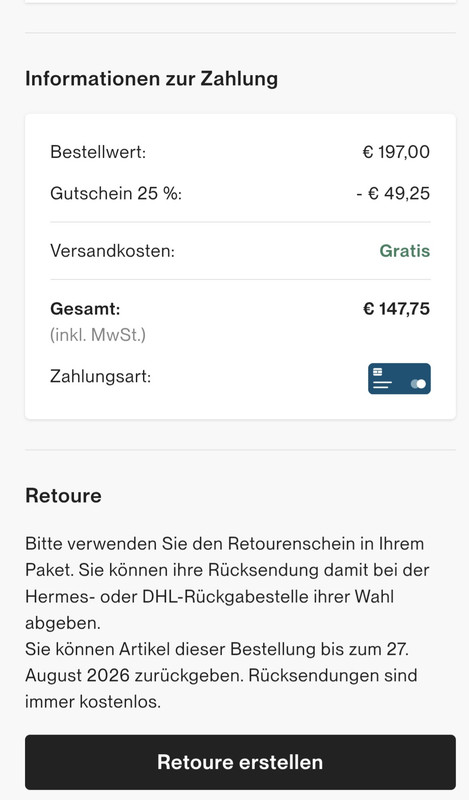This screenshot has width=469, height=800.
Task: Click the August 2026 return deadline text
Action: 77,675
